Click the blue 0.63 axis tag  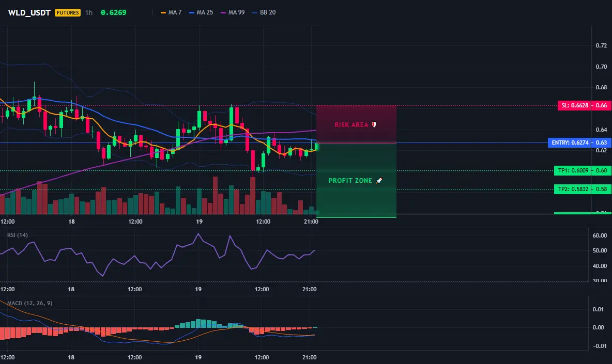(x=602, y=143)
